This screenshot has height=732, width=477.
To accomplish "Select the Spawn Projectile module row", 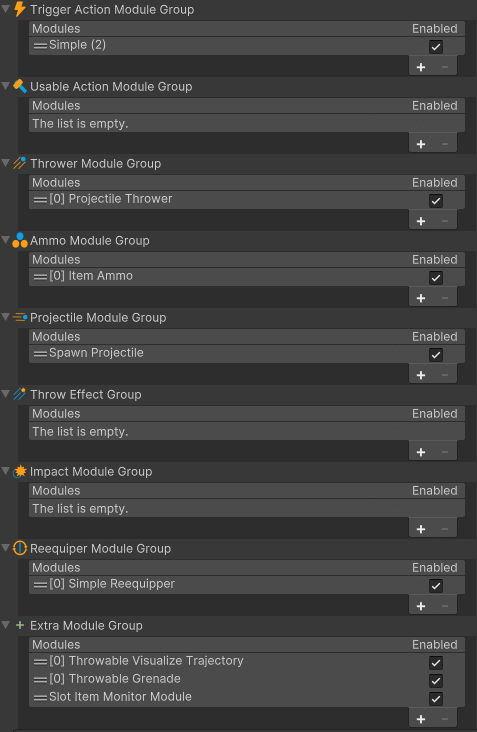I will [x=247, y=353].
